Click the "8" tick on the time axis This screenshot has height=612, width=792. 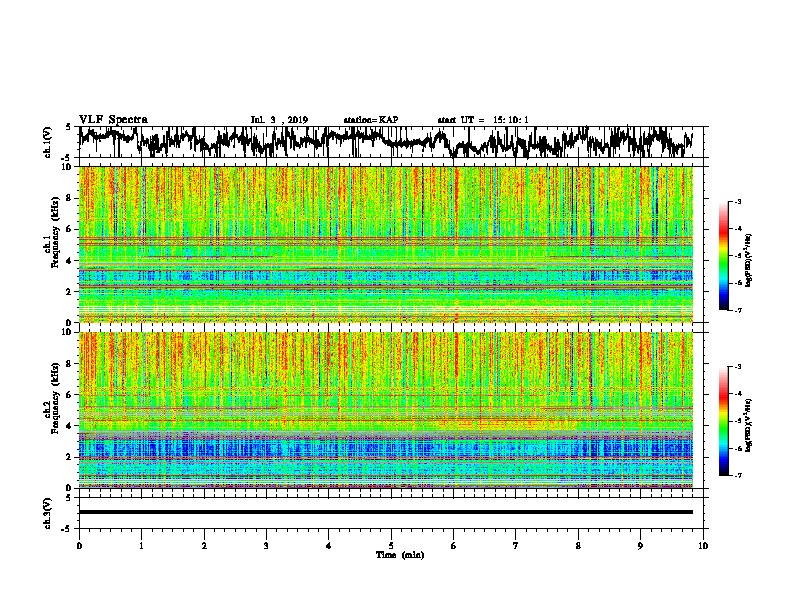point(578,546)
